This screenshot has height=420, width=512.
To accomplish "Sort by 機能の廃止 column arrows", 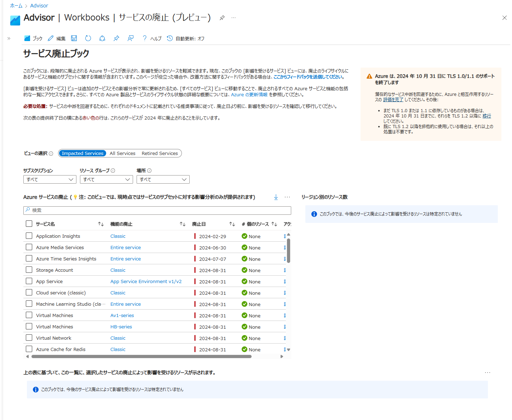I will [x=183, y=224].
